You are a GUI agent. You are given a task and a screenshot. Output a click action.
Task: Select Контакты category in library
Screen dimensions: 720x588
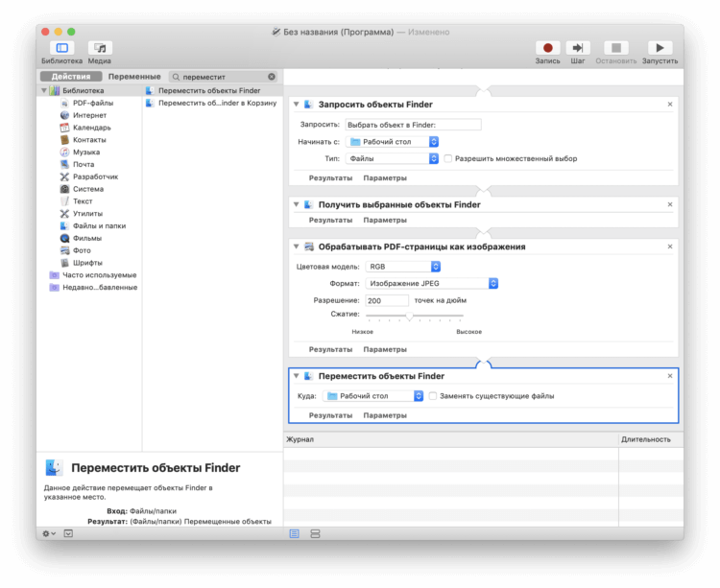(89, 140)
